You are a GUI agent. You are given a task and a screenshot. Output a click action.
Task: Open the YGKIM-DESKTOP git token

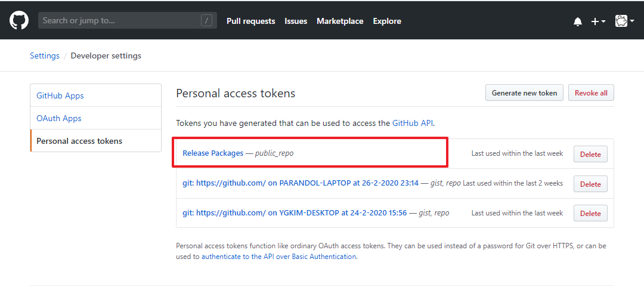coord(295,212)
